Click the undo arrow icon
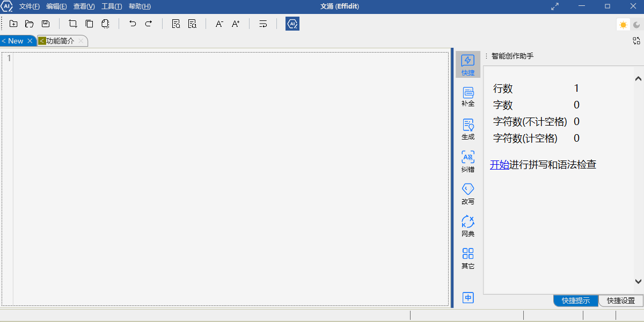Image resolution: width=644 pixels, height=322 pixels. click(x=133, y=24)
